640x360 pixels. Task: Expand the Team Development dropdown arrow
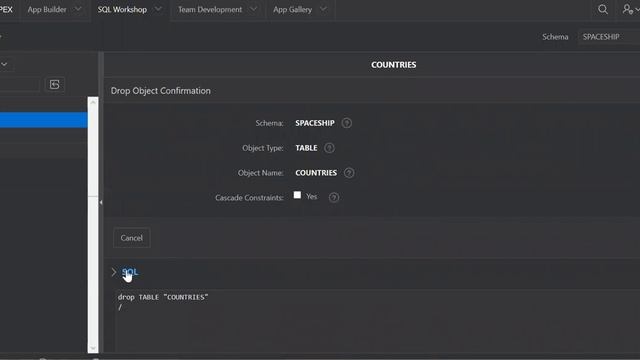[253, 9]
